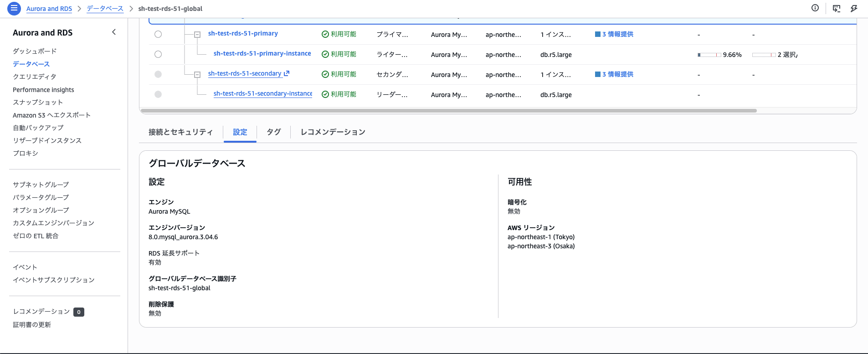Viewport: 868px width, 354px height.
Task: Click the horizontal table scrollbar
Action: click(x=449, y=111)
